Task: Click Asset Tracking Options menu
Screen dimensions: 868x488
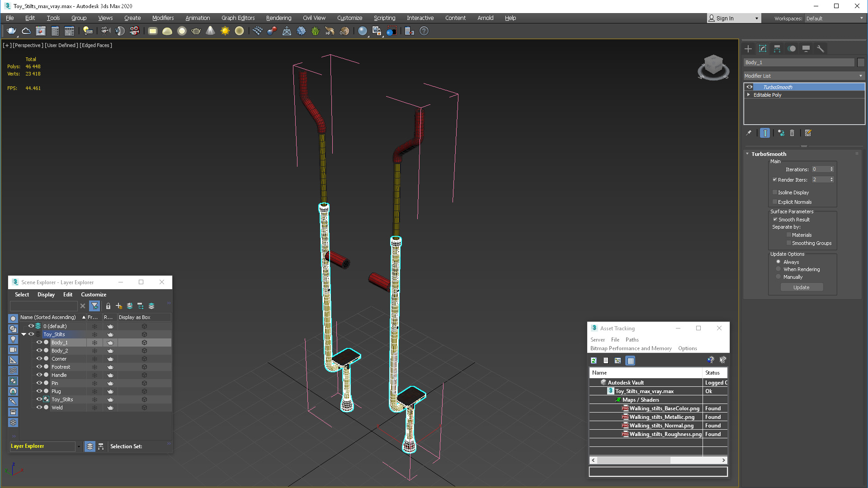Action: coord(687,348)
